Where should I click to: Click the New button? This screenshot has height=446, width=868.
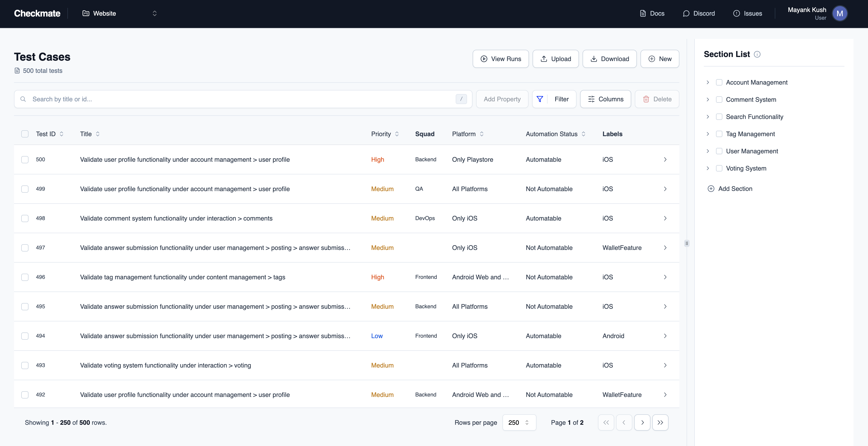660,59
